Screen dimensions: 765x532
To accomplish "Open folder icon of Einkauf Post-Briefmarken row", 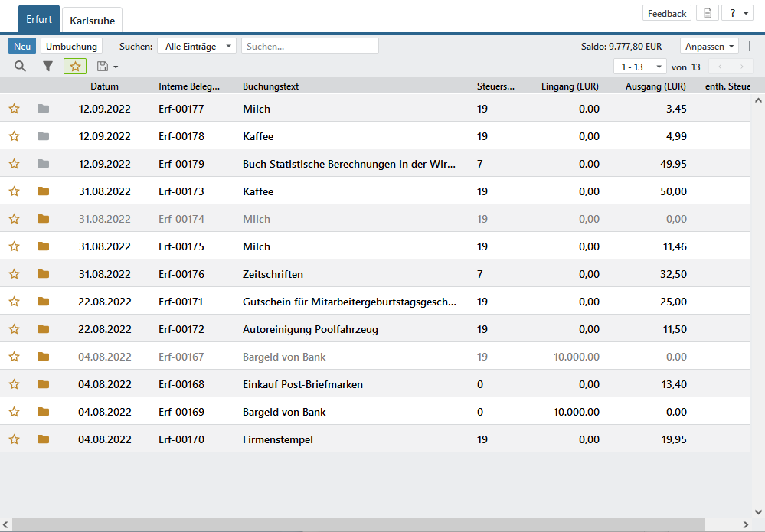I will pyautogui.click(x=43, y=384).
